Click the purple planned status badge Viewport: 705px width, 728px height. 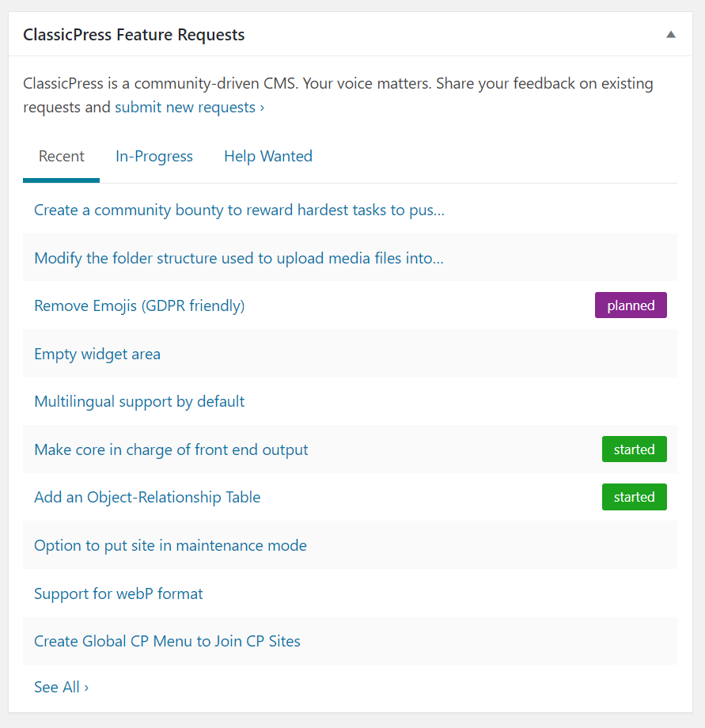coord(631,305)
